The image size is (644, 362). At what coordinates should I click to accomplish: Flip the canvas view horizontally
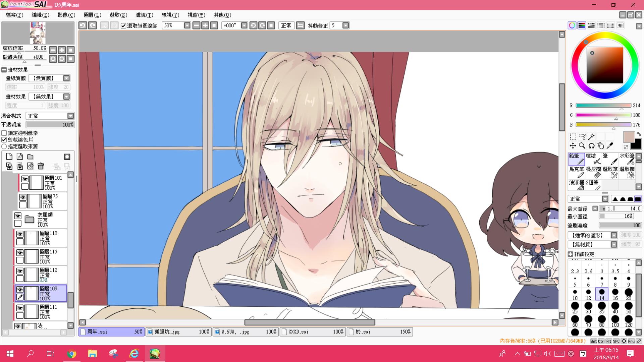pyautogui.click(x=301, y=25)
